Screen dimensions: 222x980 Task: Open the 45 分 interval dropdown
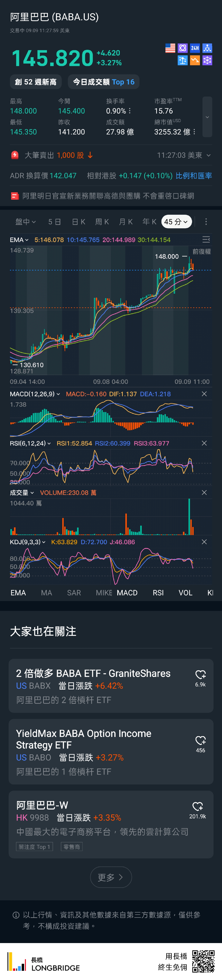(x=176, y=222)
